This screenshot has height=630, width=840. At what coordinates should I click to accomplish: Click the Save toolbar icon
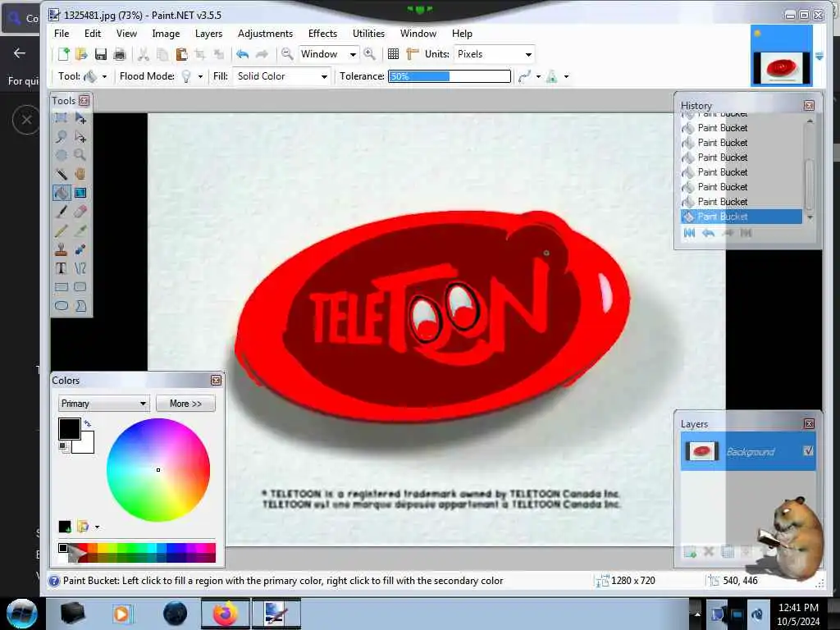point(101,54)
